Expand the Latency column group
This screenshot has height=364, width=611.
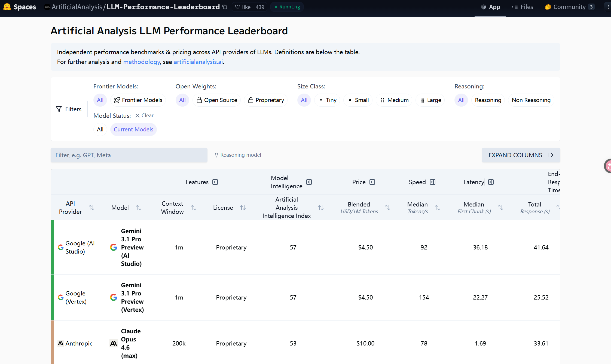coord(491,182)
